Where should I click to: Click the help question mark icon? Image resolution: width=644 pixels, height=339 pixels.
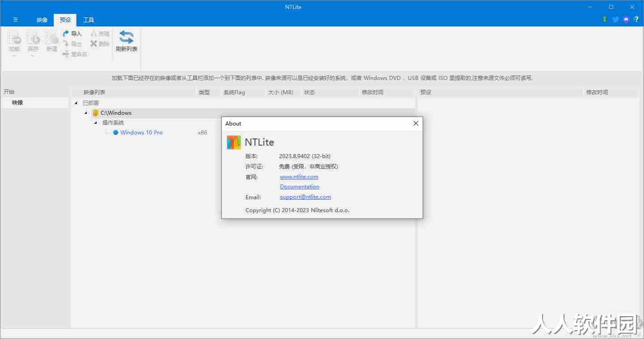point(636,19)
